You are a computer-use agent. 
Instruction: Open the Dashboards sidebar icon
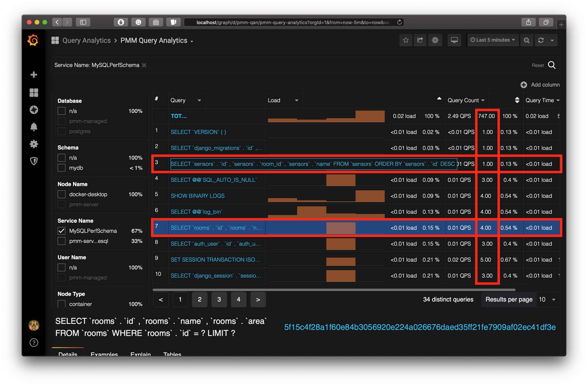coord(34,92)
